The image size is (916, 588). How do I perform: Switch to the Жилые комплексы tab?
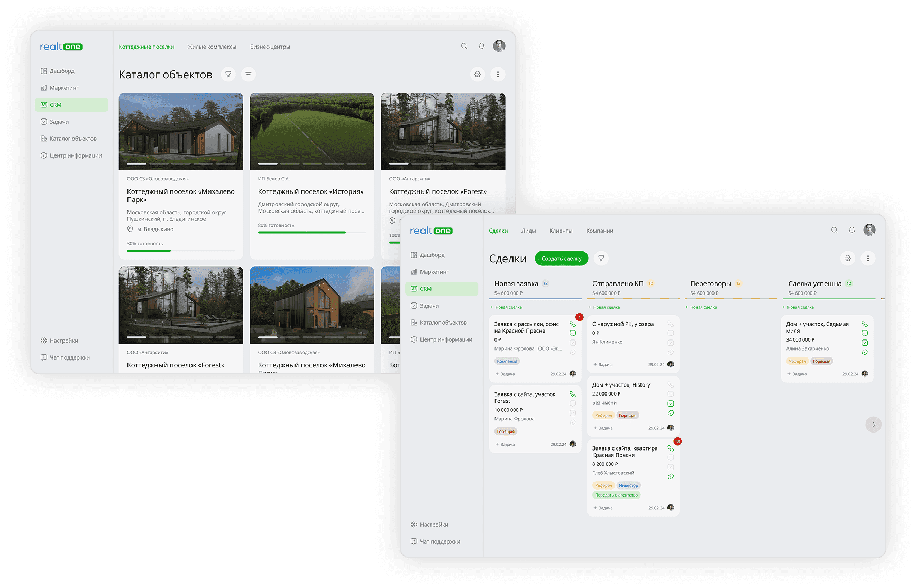pyautogui.click(x=212, y=47)
